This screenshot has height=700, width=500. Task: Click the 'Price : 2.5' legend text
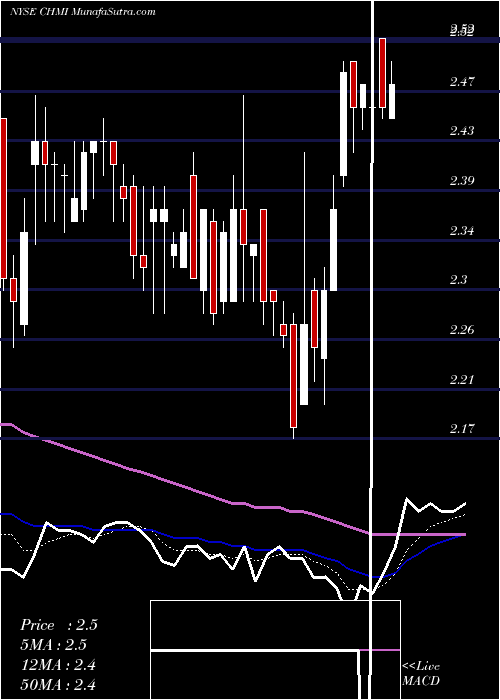click(x=58, y=625)
